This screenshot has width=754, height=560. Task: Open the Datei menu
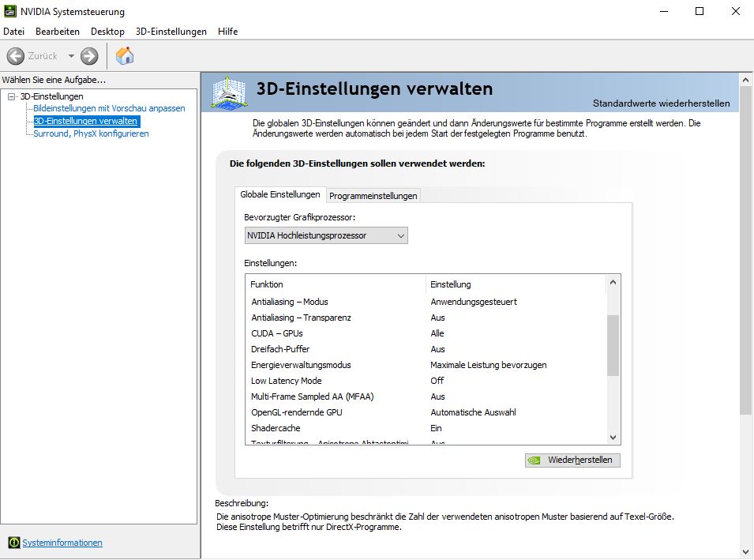pyautogui.click(x=13, y=32)
